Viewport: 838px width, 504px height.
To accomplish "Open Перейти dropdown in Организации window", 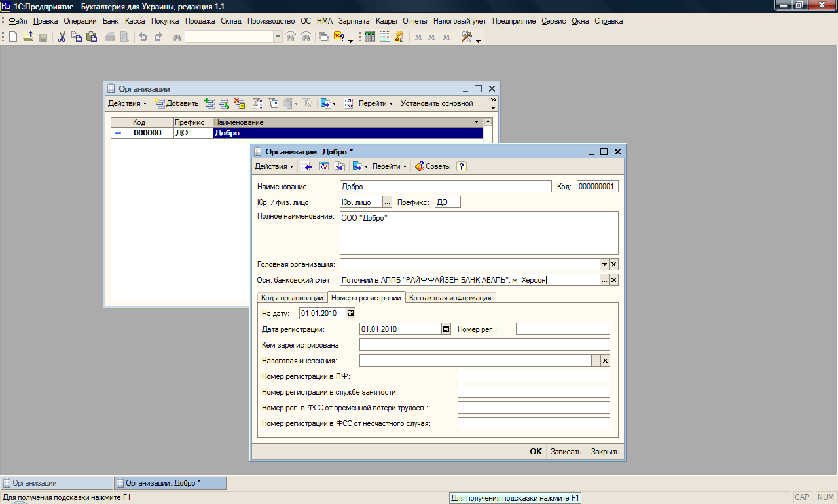I will click(376, 103).
